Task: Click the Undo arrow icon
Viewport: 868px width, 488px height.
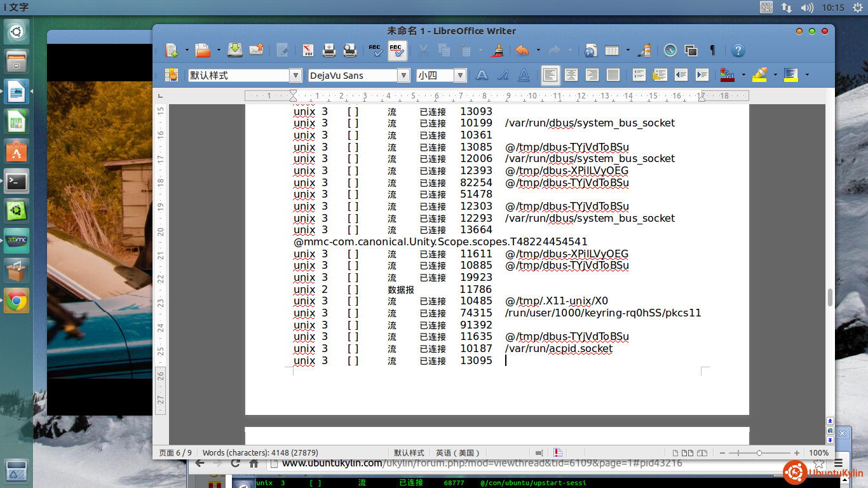Action: 522,51
